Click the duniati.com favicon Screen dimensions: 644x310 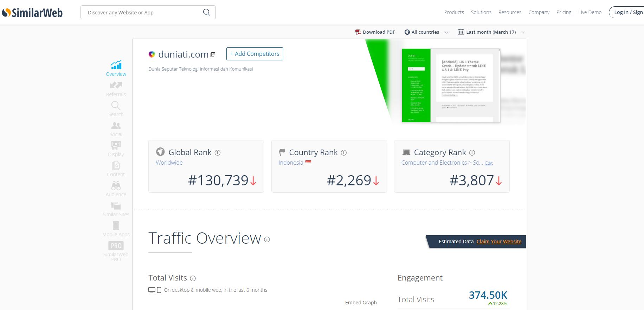[152, 54]
